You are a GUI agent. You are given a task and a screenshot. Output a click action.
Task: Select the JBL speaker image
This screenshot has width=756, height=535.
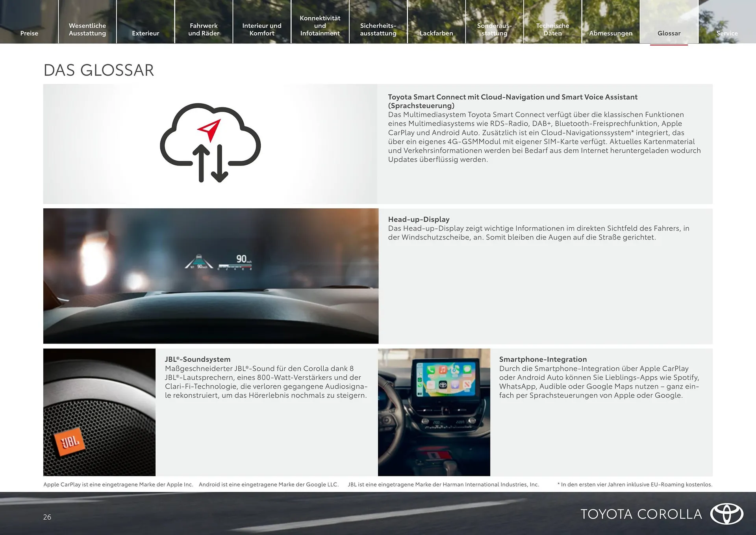click(100, 412)
